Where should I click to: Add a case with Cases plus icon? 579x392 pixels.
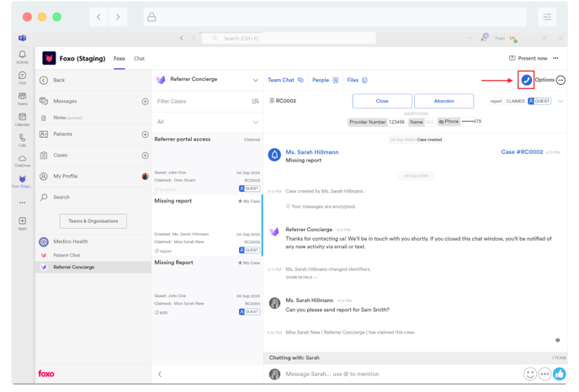click(x=145, y=156)
